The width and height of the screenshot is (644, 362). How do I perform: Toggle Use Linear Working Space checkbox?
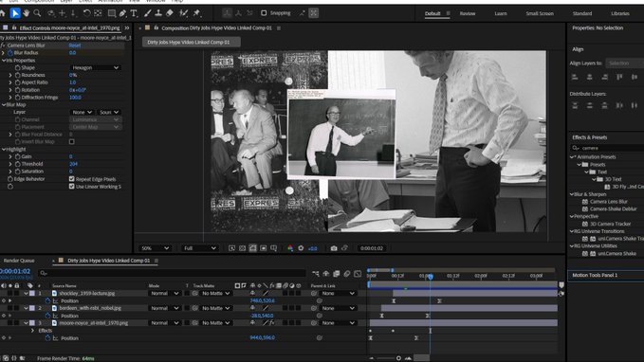tap(72, 187)
